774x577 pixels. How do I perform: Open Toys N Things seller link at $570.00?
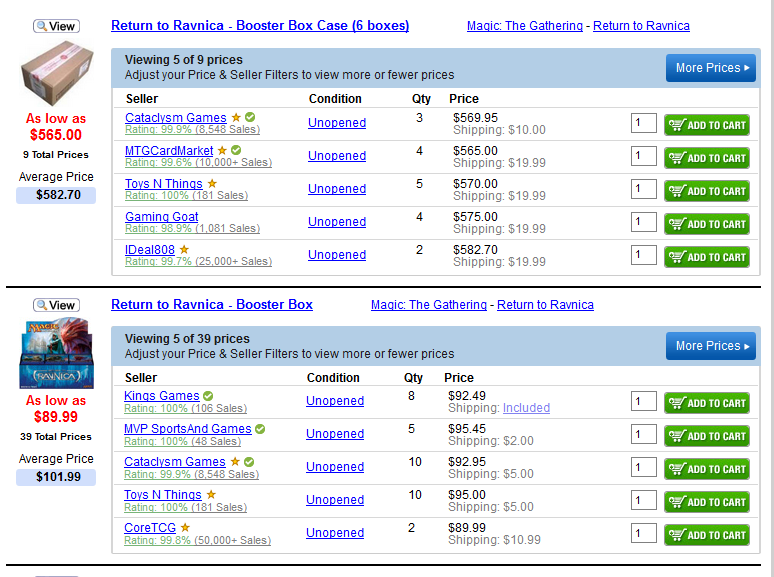pyautogui.click(x=163, y=184)
